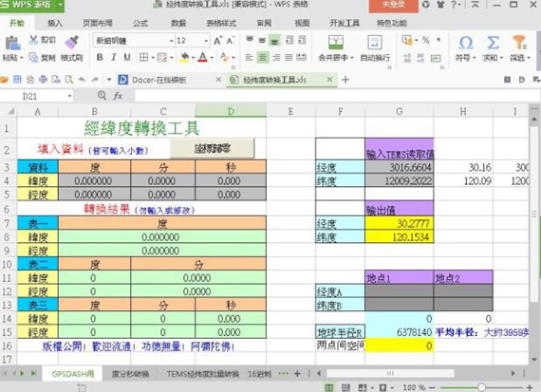
Task: Click the gray clear button in row 2
Action: point(213,148)
